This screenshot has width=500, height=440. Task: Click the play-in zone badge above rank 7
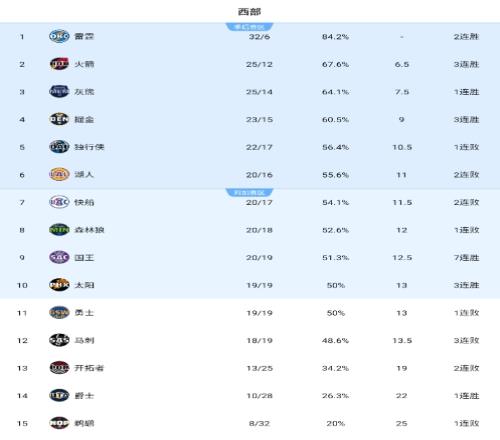pyautogui.click(x=250, y=193)
